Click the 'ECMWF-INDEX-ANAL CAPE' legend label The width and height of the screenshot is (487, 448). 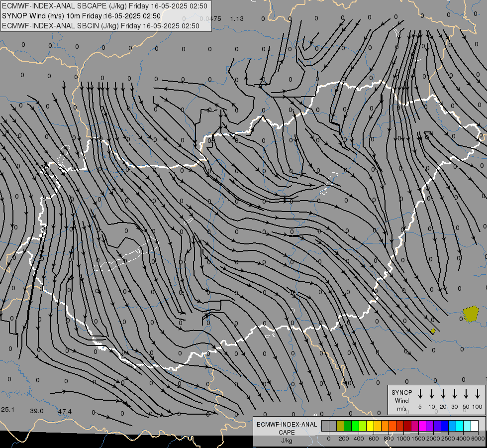[287, 429]
